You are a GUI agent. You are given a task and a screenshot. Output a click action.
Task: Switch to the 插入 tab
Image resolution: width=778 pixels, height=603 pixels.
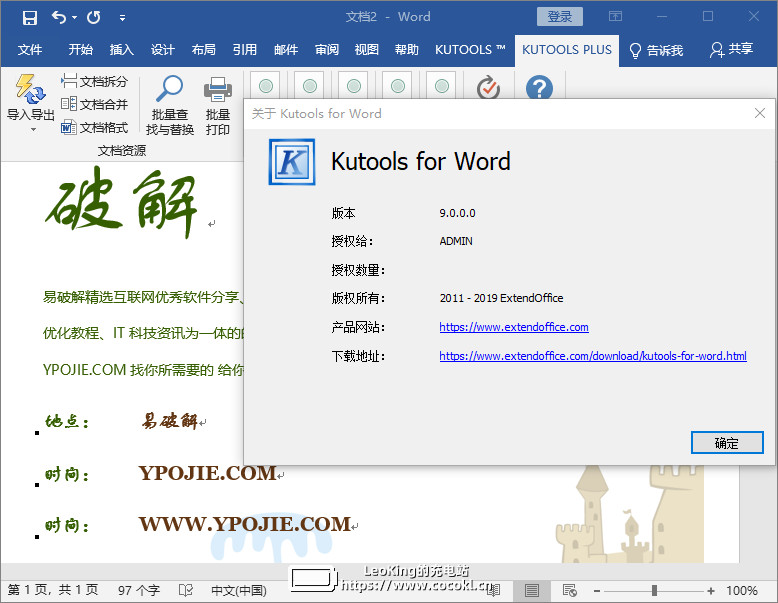(x=122, y=50)
